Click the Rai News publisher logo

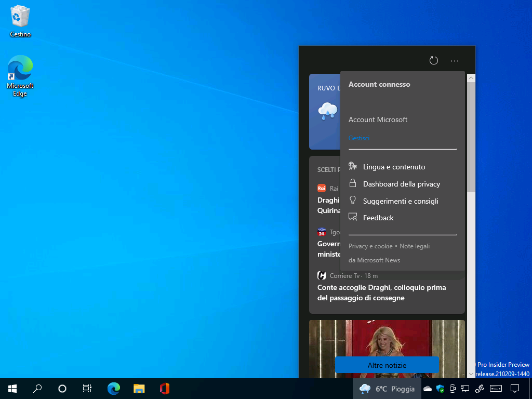(x=322, y=188)
